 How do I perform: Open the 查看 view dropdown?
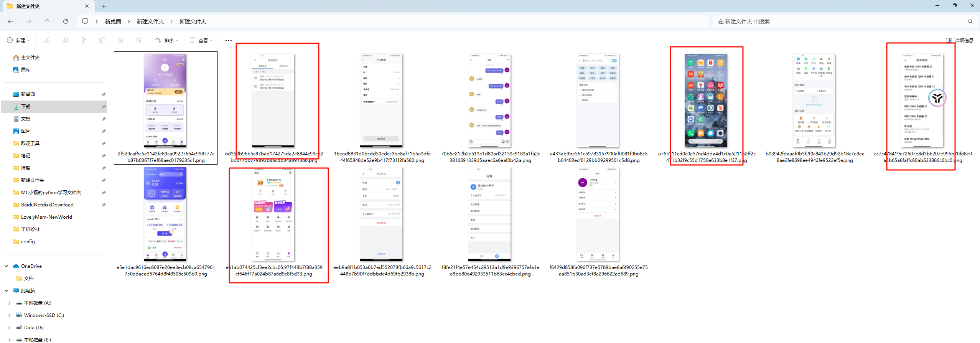point(201,40)
